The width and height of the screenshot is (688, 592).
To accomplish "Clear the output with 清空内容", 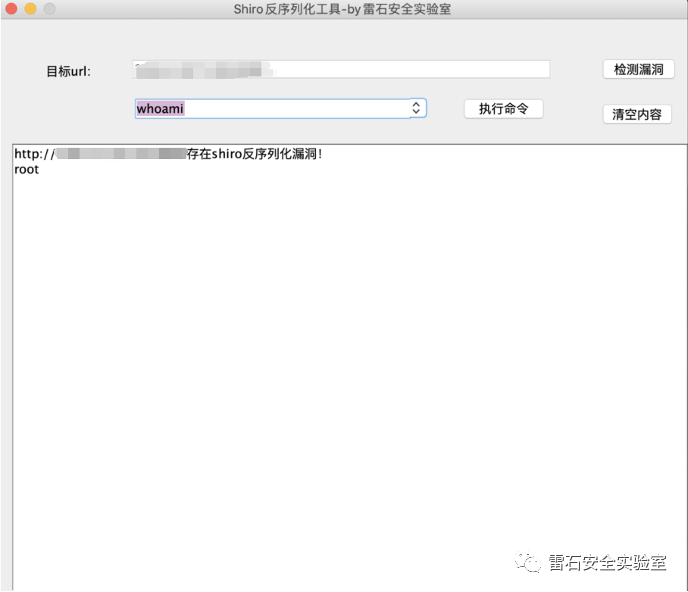I will (637, 115).
